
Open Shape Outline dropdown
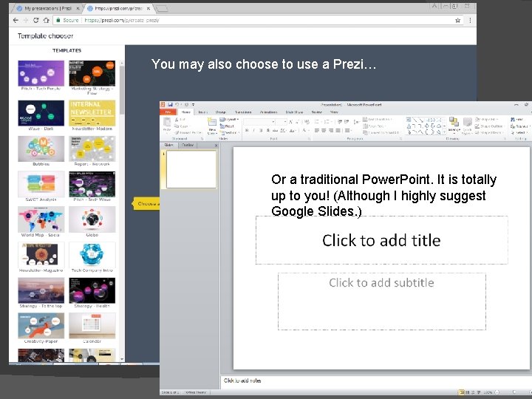click(489, 126)
